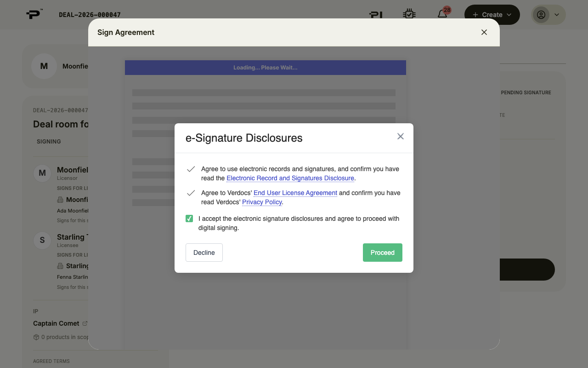Click the Decline button

point(204,253)
